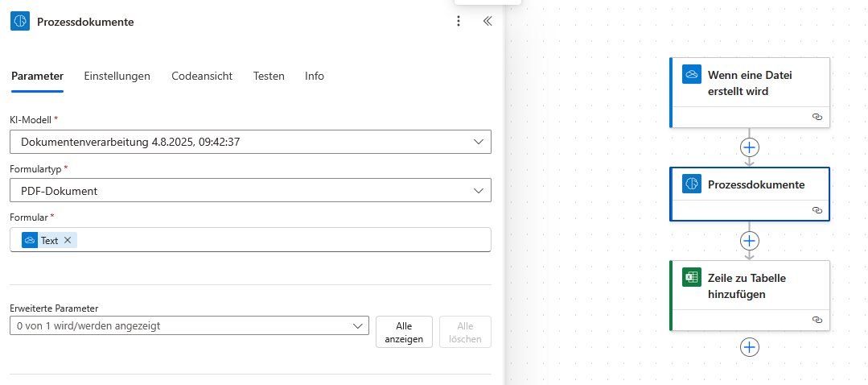Open the three-dot more options menu
The image size is (868, 385).
click(x=458, y=21)
